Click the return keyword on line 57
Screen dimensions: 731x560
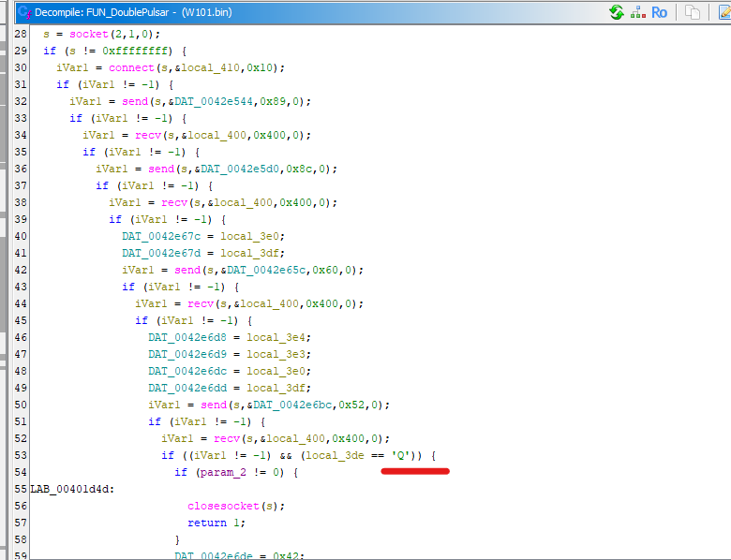207,523
